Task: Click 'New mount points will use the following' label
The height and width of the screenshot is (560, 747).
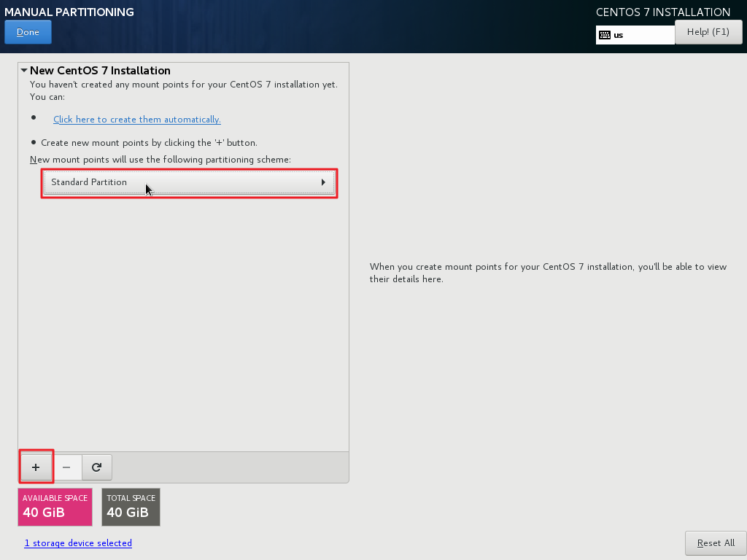Action: coord(160,160)
